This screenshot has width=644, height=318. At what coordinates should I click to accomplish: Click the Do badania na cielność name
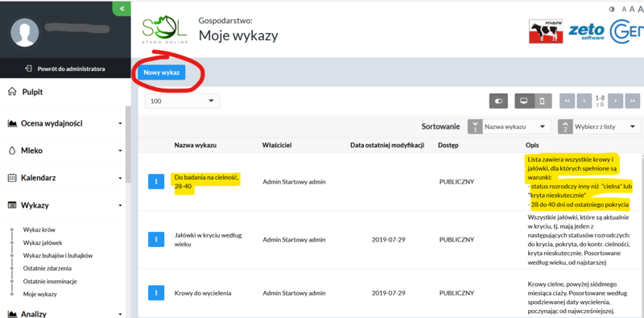point(207,182)
